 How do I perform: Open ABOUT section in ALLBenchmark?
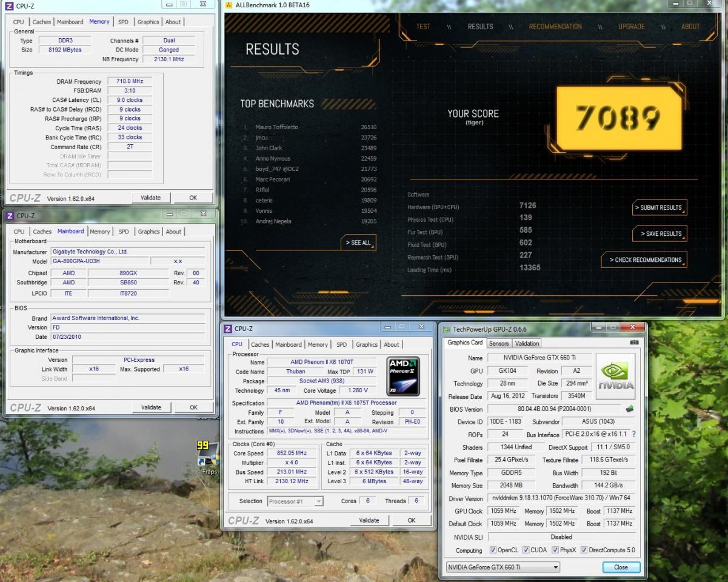(690, 27)
